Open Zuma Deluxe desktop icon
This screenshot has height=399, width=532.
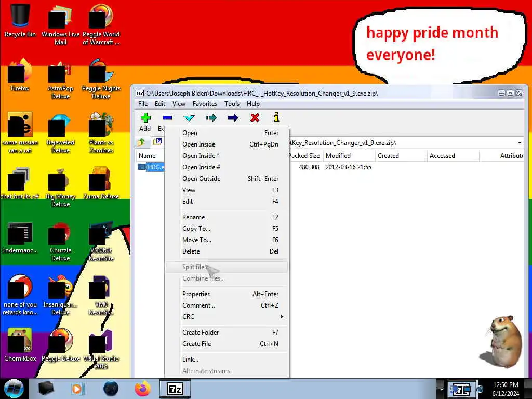101,183
